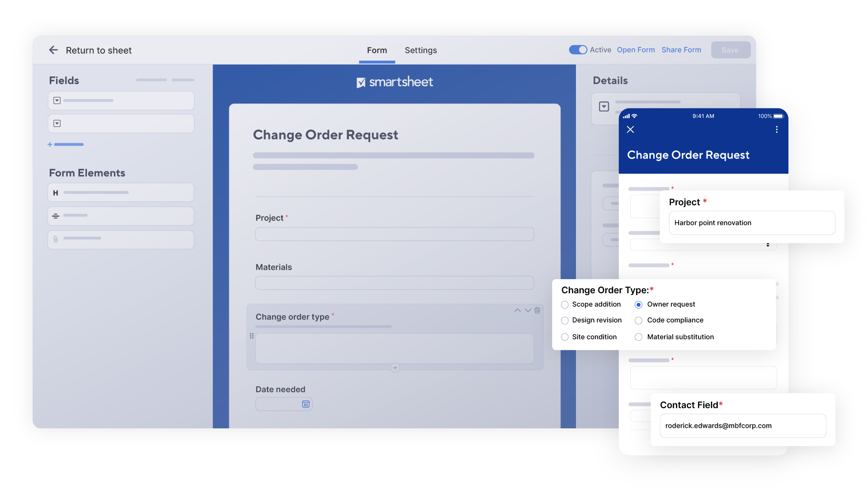Click the Change order type text area

(x=395, y=348)
